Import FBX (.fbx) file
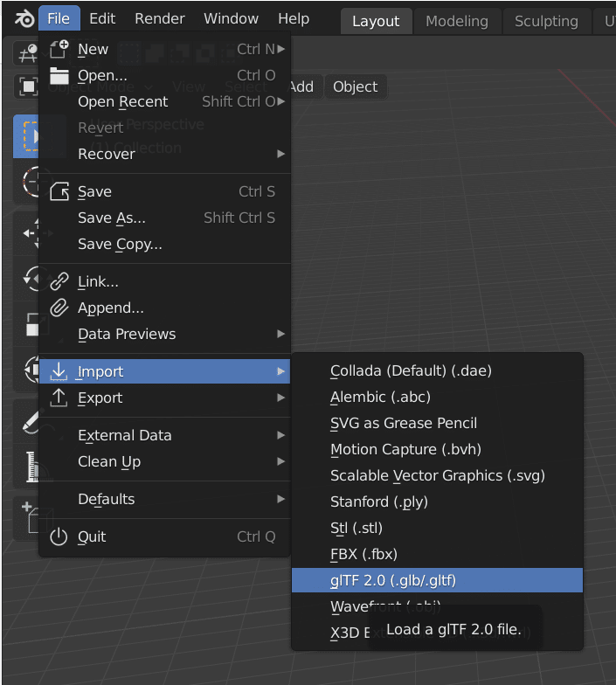This screenshot has height=685, width=616. tap(437, 554)
